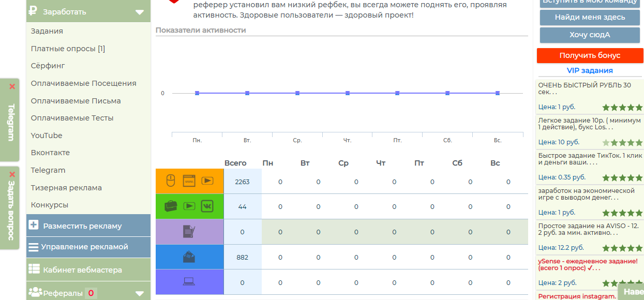Open Платные опросы menu item
644x300 pixels.
tap(68, 49)
